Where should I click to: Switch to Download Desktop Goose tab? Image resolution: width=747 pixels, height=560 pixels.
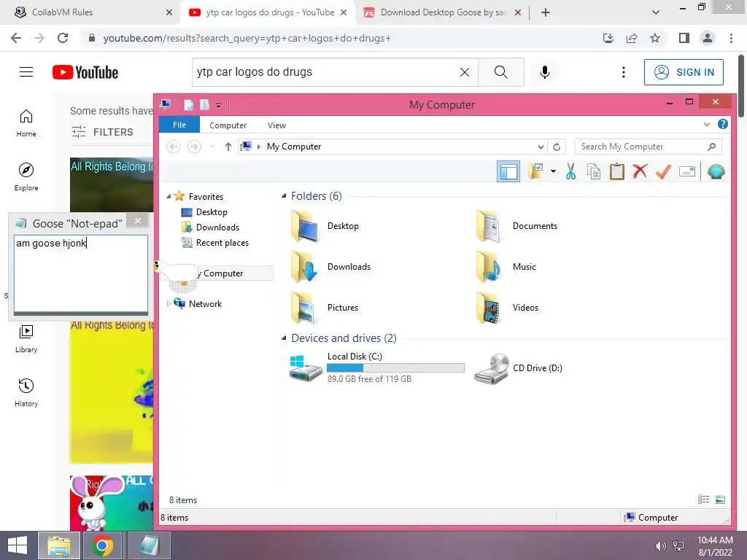click(x=443, y=12)
